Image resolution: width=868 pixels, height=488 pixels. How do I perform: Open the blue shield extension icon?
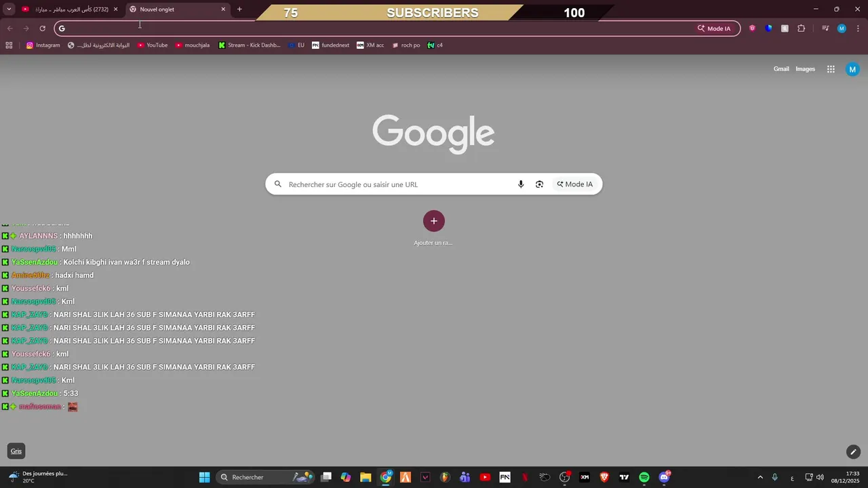pos(768,28)
